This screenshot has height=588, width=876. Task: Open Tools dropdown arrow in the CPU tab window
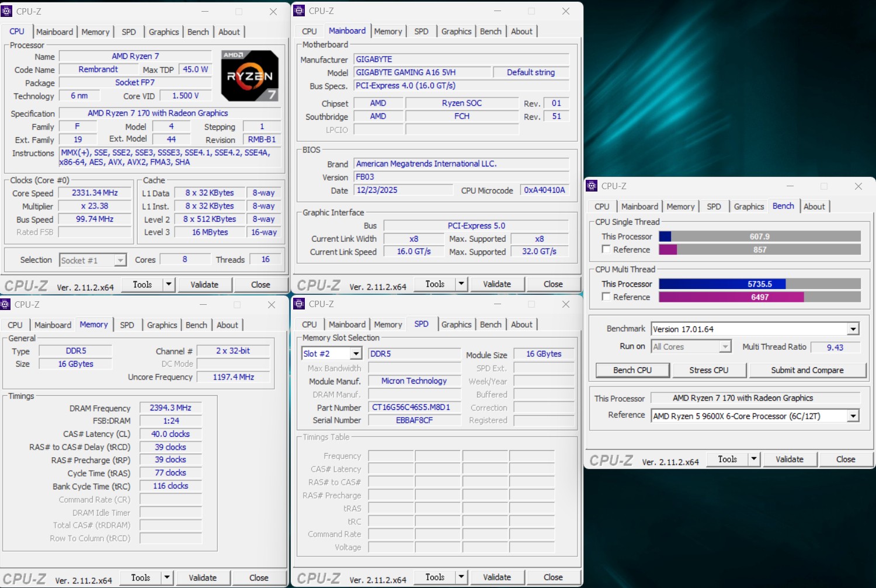169,284
